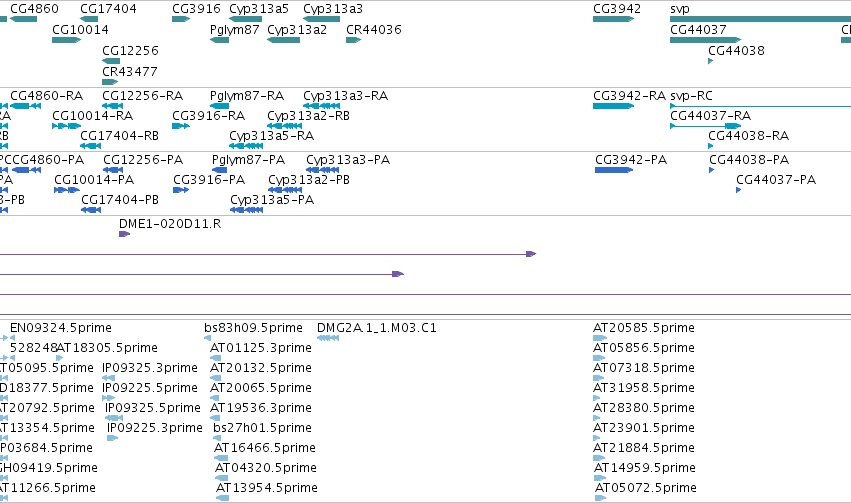Select the Cyp313a3-RA transcript exons
Image resolution: width=851 pixels, height=503 pixels.
[321, 106]
